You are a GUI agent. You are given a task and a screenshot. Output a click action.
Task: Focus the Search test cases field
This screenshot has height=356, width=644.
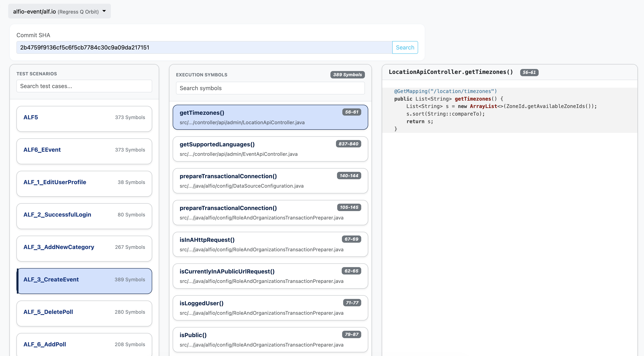point(84,86)
